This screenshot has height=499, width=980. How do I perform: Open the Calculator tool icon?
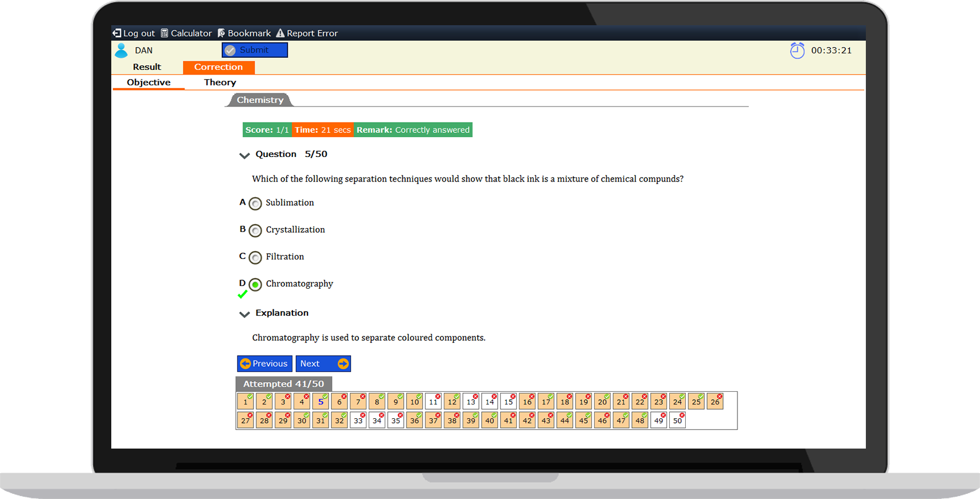click(165, 33)
